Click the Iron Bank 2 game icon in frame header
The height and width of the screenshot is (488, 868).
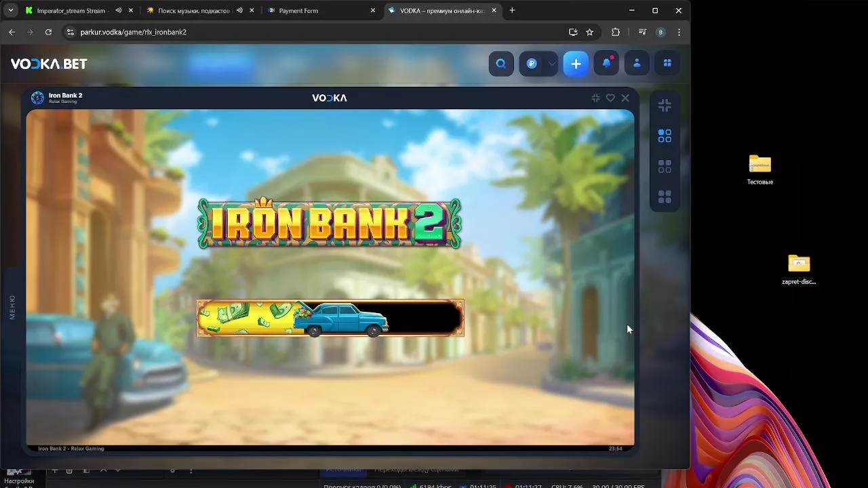pos(38,98)
